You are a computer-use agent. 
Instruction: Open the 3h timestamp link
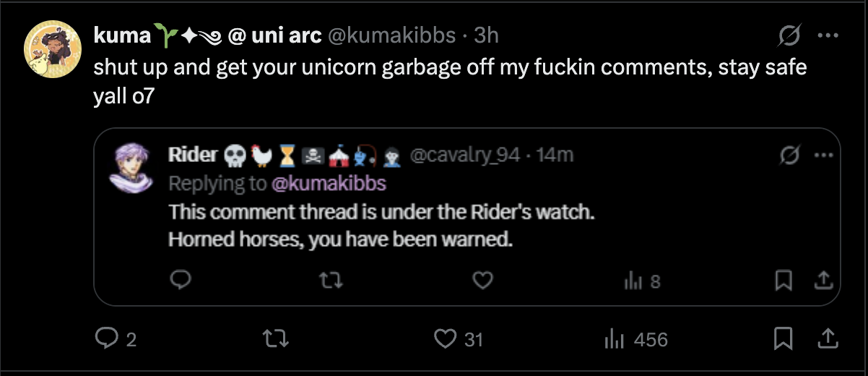point(486,35)
